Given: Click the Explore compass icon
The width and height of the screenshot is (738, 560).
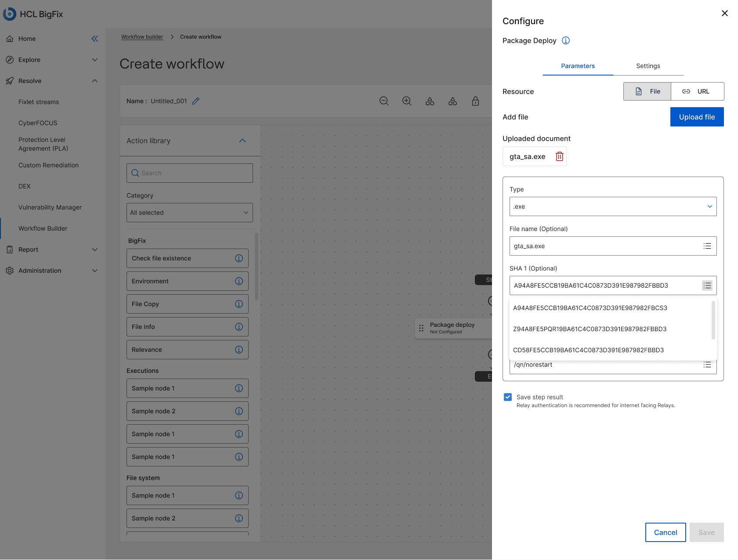Looking at the screenshot, I should click(x=10, y=60).
